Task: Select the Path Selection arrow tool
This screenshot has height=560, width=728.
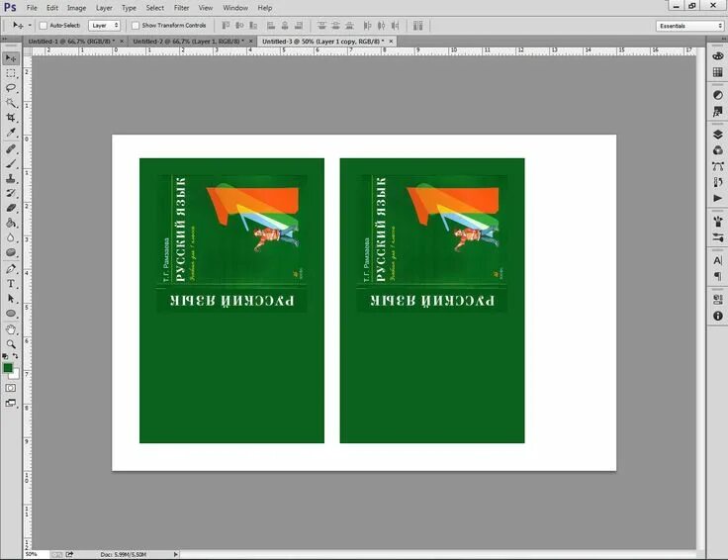Action: (11, 299)
